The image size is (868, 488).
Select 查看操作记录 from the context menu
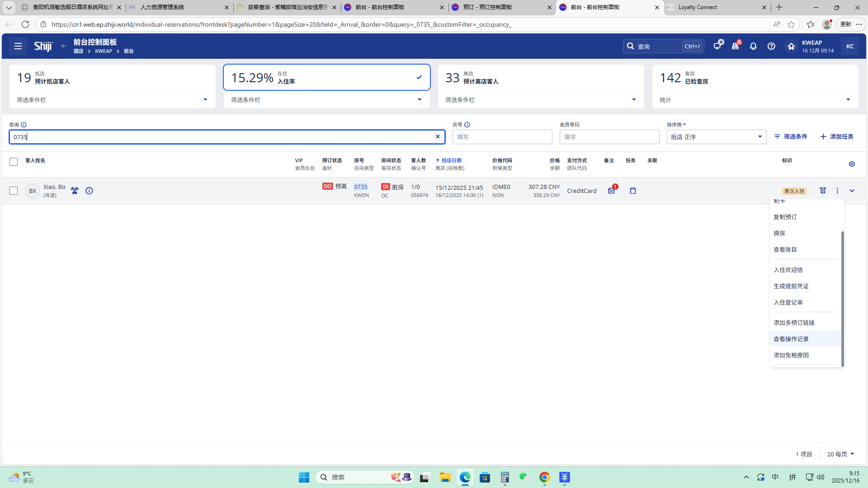pos(791,339)
